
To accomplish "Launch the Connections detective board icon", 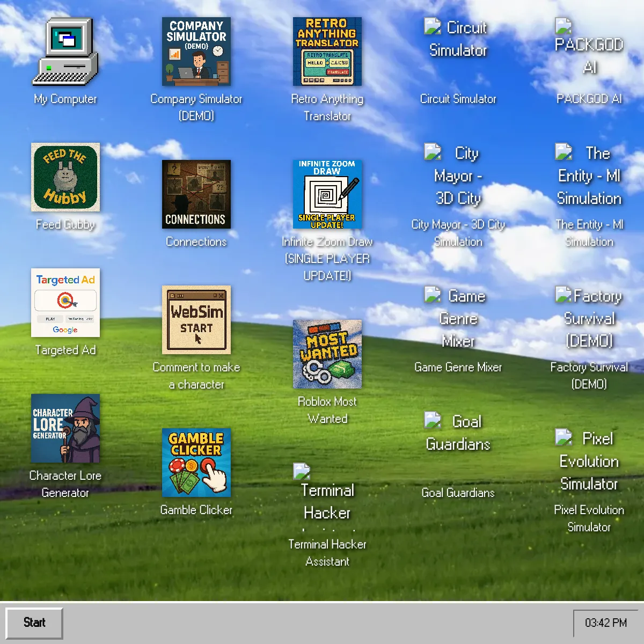I will [196, 194].
